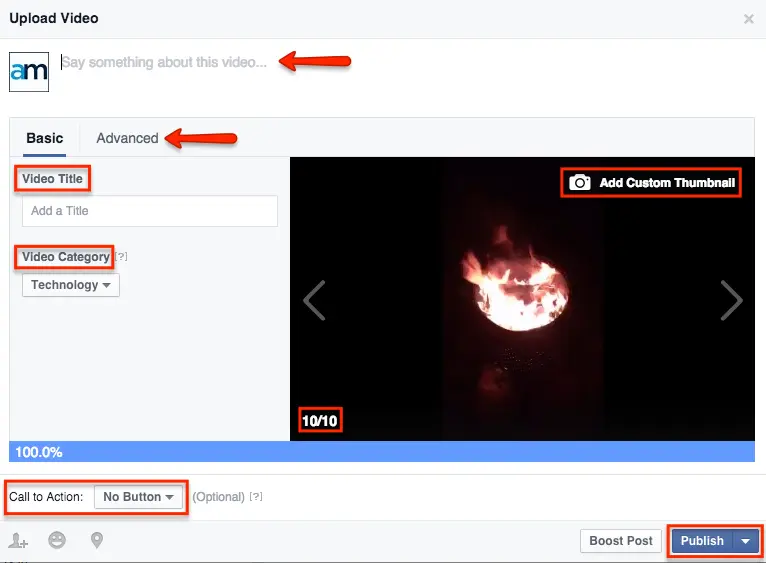Viewport: 766px width, 563px height.
Task: Open the No Button call-to-action dropdown
Action: pyautogui.click(x=139, y=497)
